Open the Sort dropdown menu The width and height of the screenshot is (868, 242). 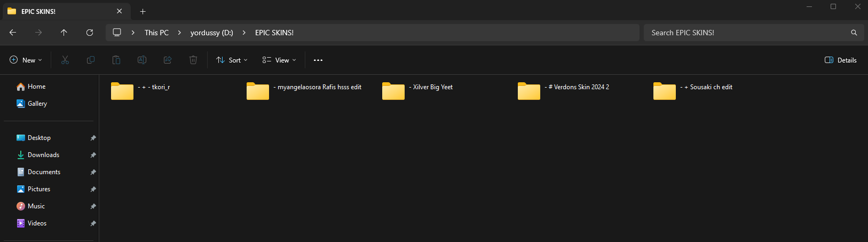[232, 60]
